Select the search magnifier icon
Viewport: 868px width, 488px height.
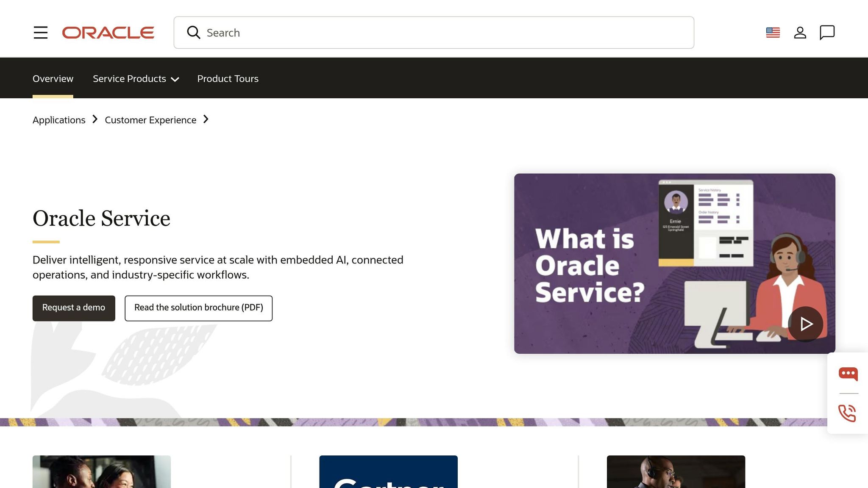pos(194,33)
